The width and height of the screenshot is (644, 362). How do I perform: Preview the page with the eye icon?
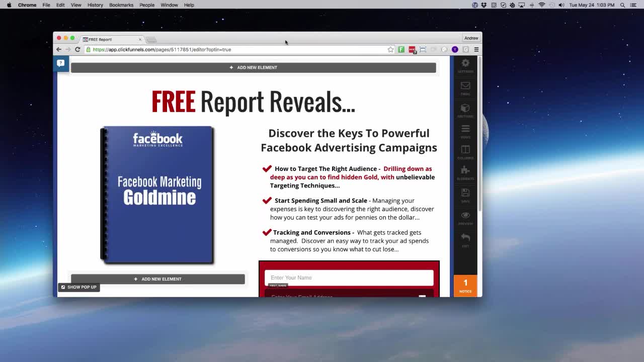[465, 217]
